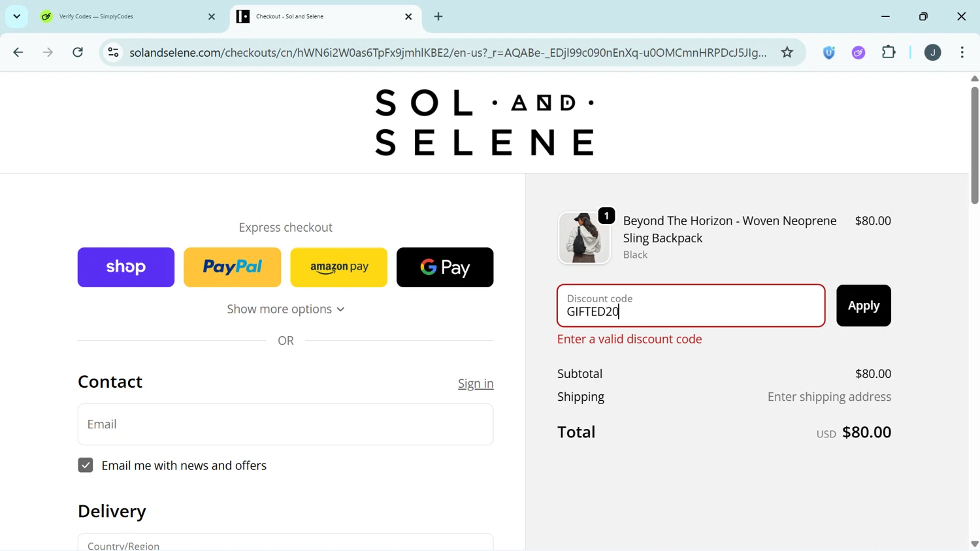Minimize the browser window
This screenshot has height=551, width=980.
pos(885,16)
